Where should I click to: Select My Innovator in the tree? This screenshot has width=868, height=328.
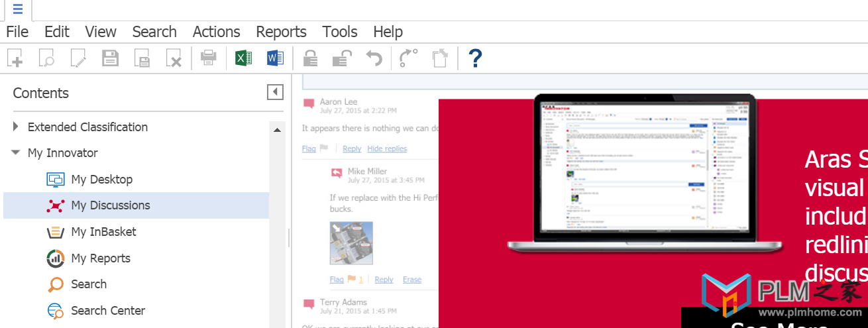tap(63, 153)
